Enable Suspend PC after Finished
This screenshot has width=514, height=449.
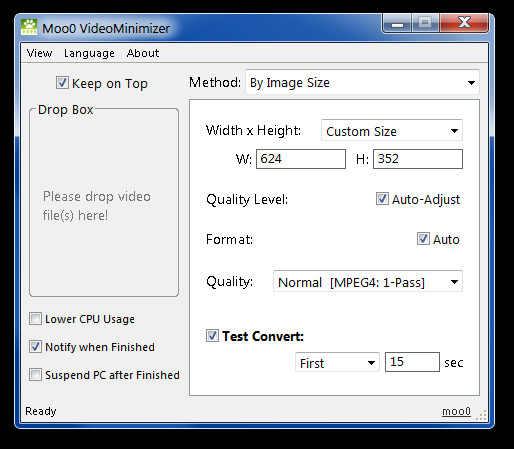(35, 375)
